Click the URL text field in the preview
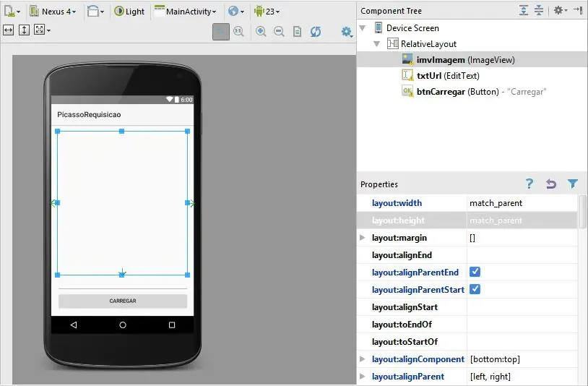 [x=123, y=284]
